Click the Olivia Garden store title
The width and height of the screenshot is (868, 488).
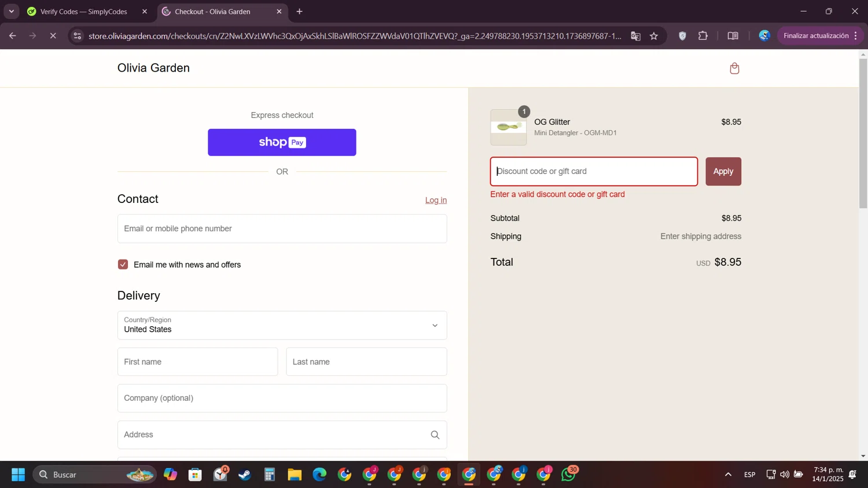click(x=153, y=68)
